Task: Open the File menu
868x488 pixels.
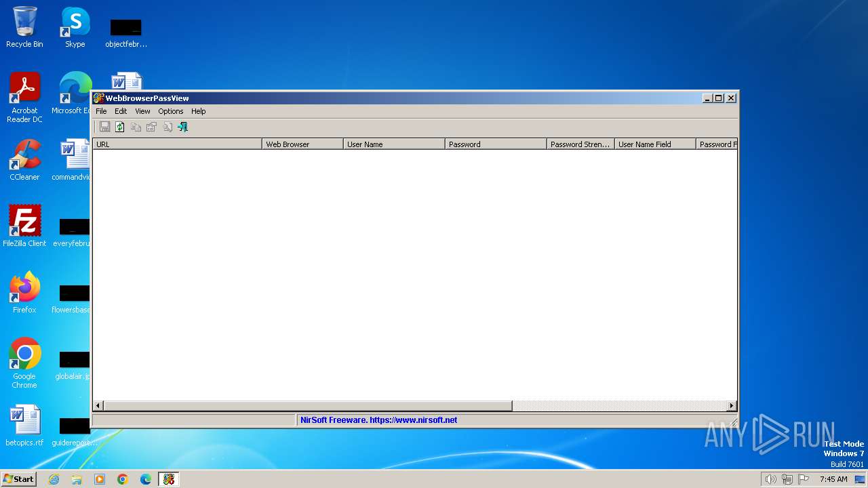Action: [x=101, y=111]
